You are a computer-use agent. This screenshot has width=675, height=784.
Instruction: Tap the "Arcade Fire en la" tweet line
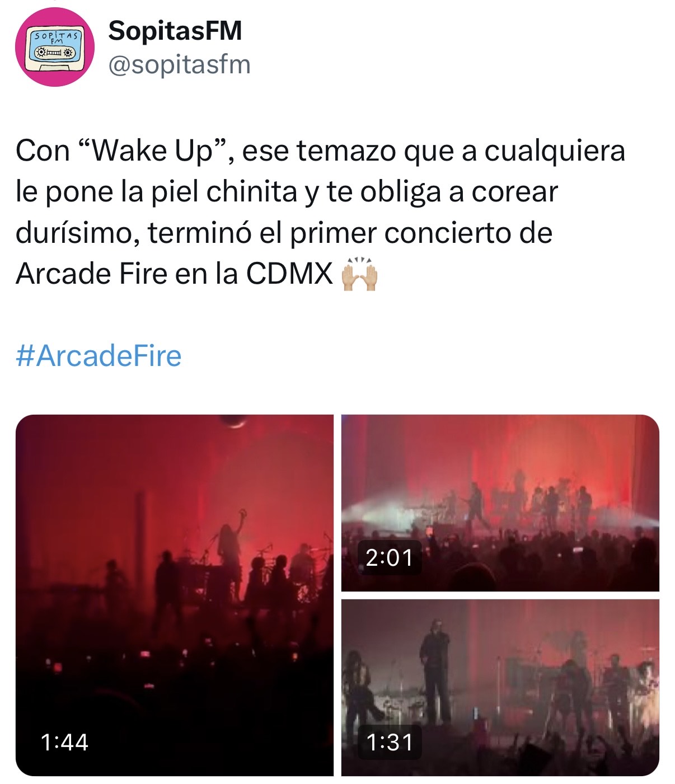pyautogui.click(x=128, y=274)
